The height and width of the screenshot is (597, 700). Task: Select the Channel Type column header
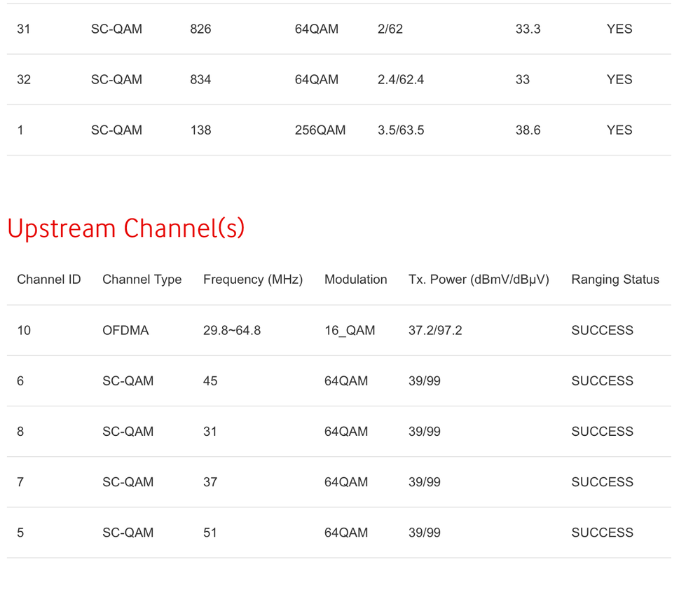[x=142, y=280]
